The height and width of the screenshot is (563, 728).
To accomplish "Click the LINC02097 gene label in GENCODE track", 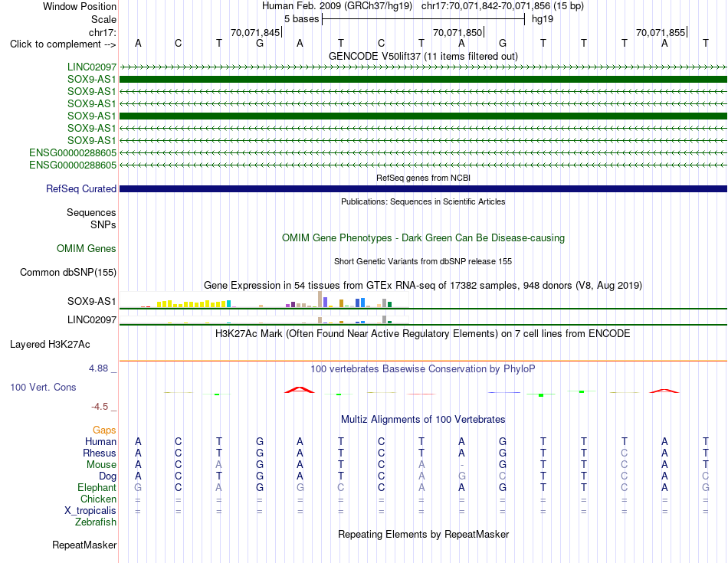I will 92,67.
